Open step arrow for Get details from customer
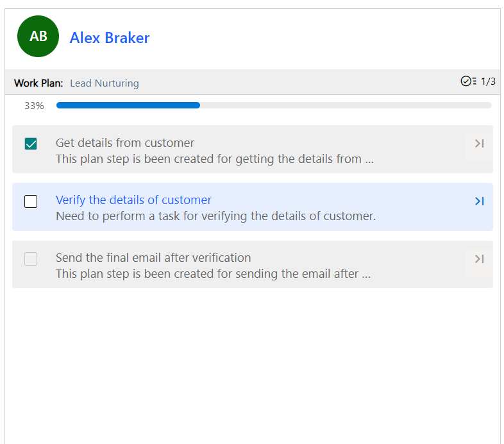Screen dimensions: 504x444 click(x=479, y=144)
